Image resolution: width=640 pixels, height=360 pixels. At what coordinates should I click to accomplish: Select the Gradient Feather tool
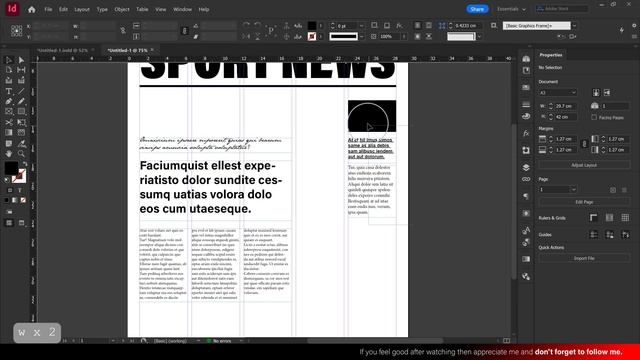point(21,132)
